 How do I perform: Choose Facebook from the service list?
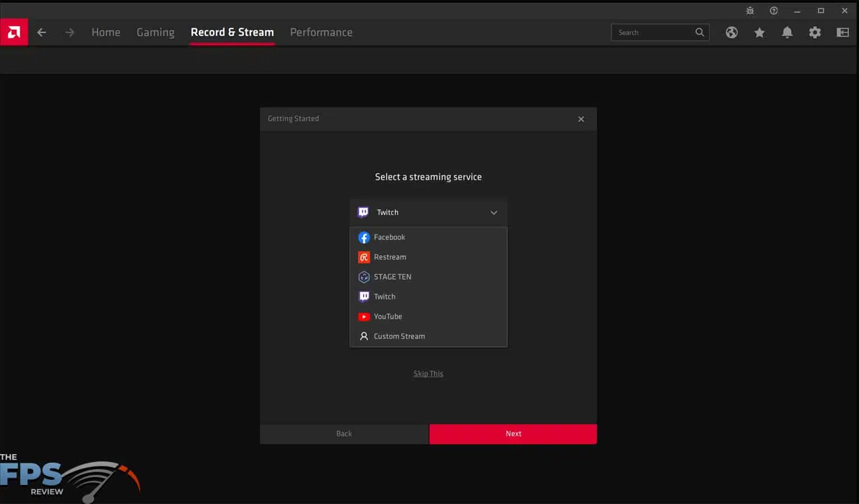coord(428,237)
